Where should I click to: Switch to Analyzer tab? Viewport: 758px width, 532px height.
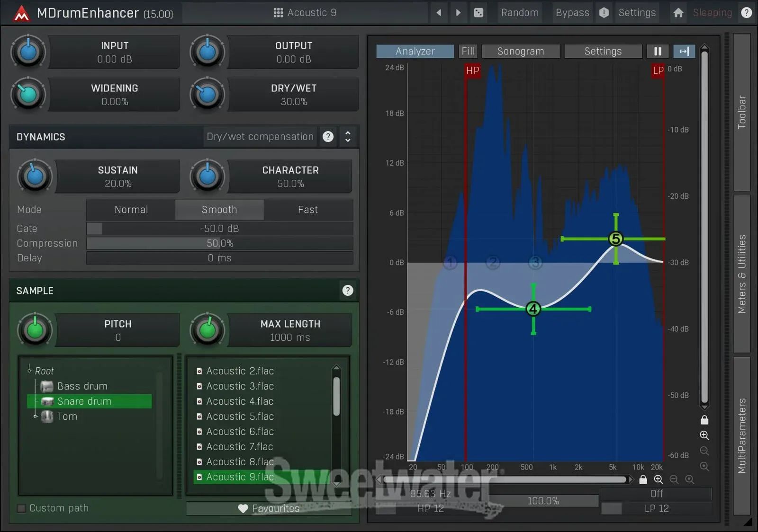click(415, 51)
